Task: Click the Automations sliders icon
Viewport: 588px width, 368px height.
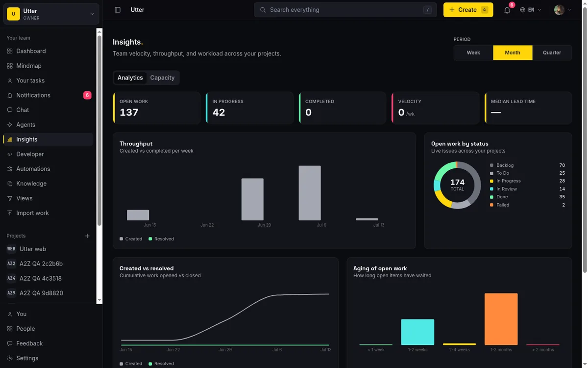Action: pyautogui.click(x=10, y=169)
